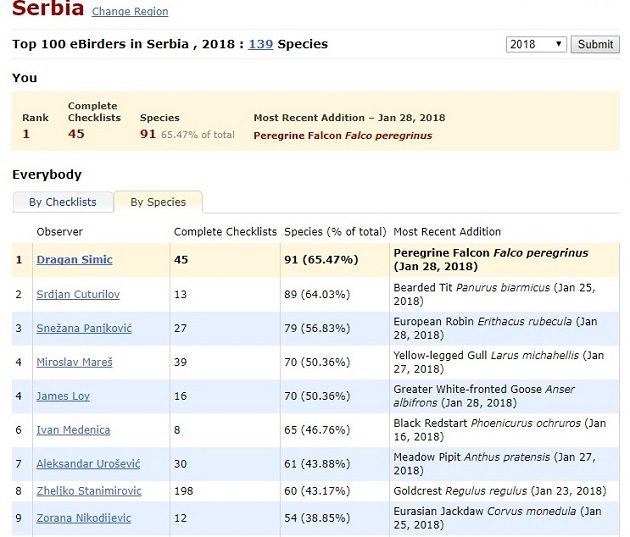Viewport: 630px width, 537px height.
Task: Open Dragan Simic's profile link
Action: pos(74,259)
